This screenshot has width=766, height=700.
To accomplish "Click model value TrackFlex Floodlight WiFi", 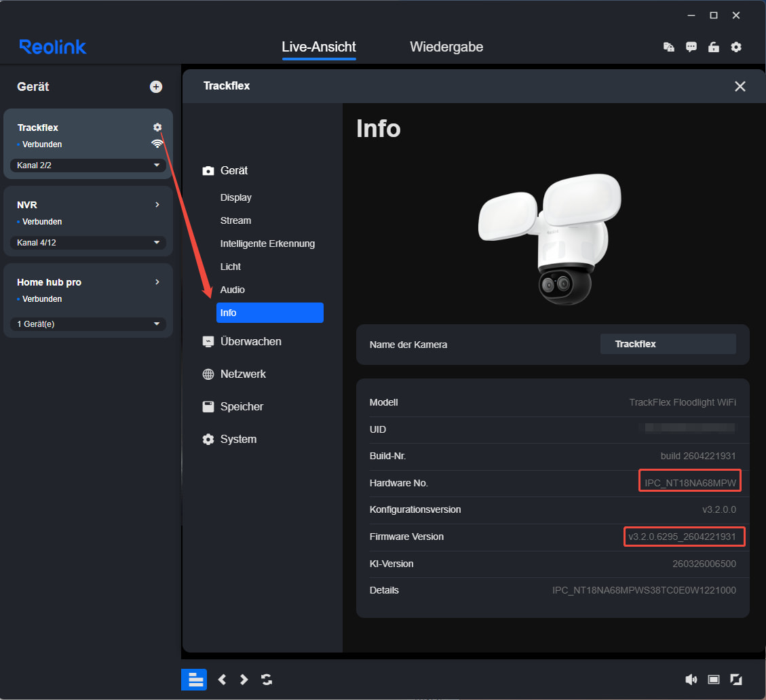I will coord(683,402).
